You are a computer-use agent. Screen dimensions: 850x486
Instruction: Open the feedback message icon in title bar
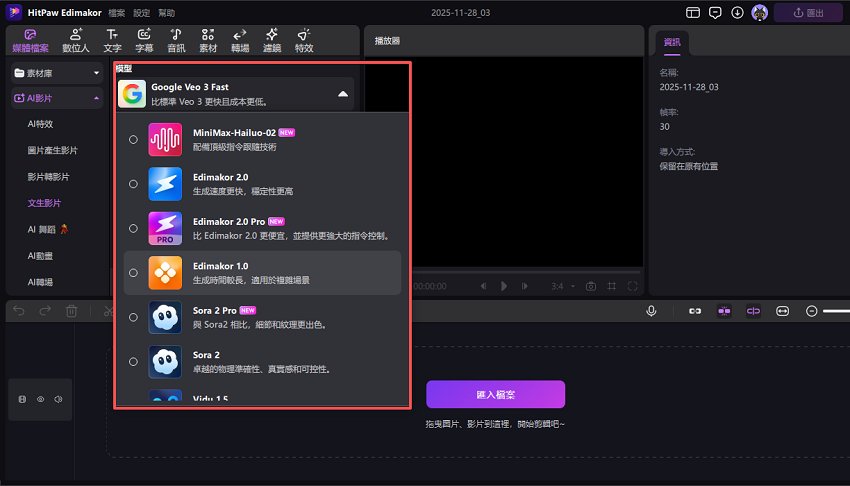click(x=715, y=12)
